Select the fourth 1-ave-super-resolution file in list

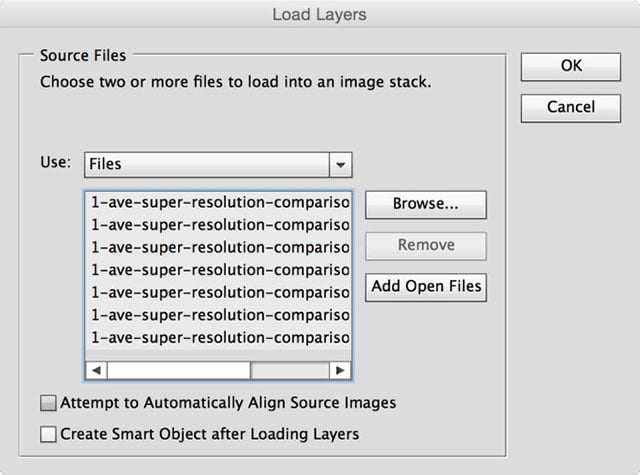(x=218, y=270)
